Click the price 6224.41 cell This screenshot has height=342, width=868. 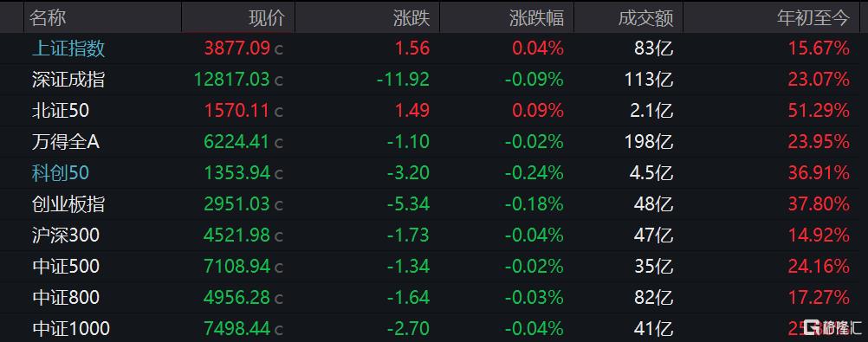(237, 142)
